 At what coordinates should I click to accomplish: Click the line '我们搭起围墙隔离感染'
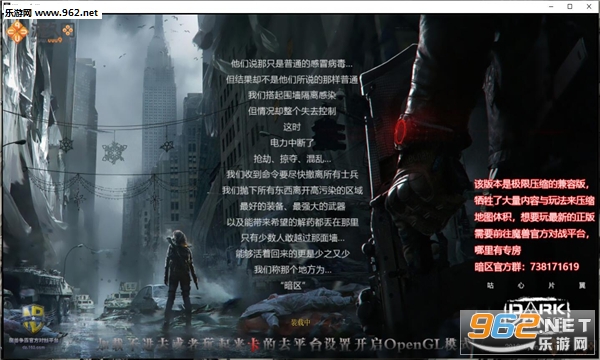[x=292, y=95]
